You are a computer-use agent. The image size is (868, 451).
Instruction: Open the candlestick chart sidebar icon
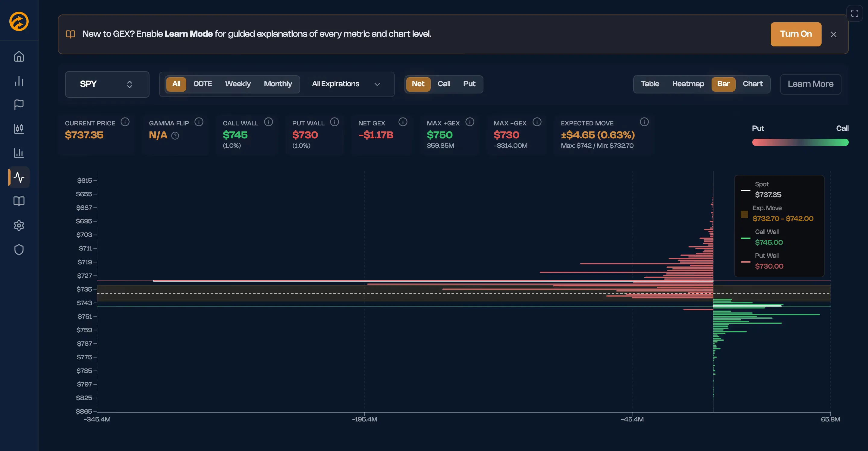tap(19, 129)
